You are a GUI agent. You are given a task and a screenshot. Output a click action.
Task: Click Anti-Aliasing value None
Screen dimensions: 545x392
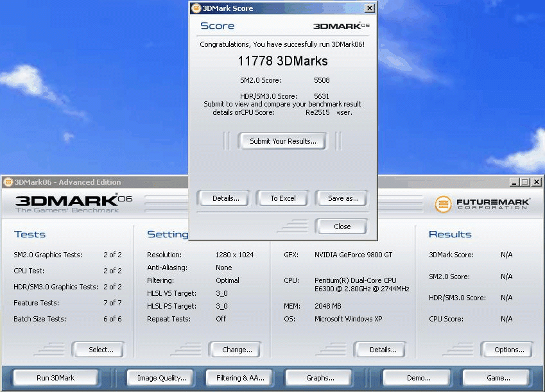coord(224,268)
